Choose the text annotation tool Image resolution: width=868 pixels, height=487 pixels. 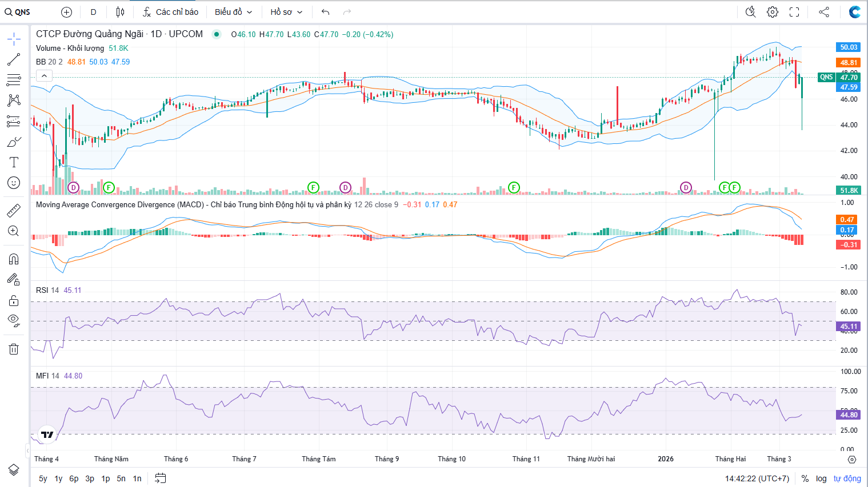(x=14, y=162)
